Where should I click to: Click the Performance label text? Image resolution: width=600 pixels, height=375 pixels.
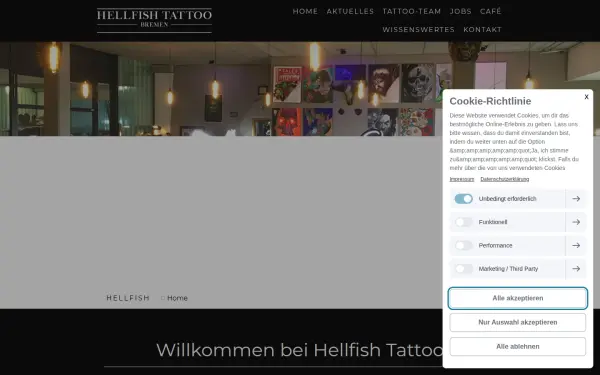(x=495, y=245)
